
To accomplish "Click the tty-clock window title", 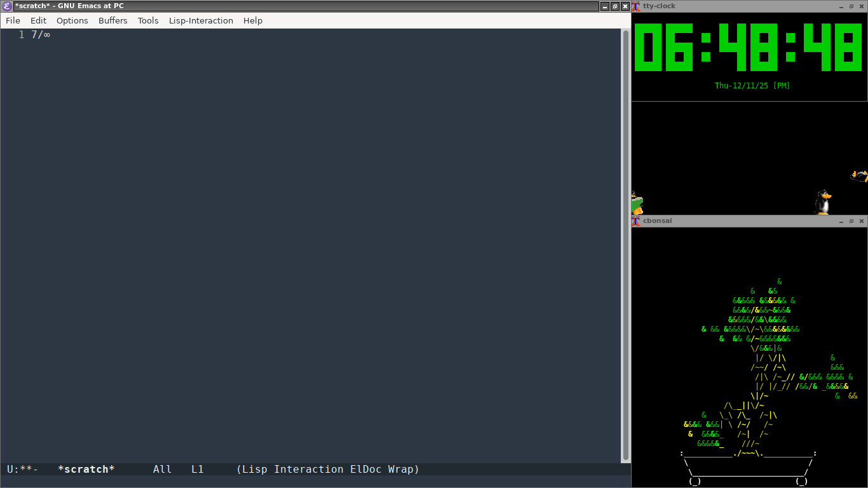I will (x=659, y=6).
